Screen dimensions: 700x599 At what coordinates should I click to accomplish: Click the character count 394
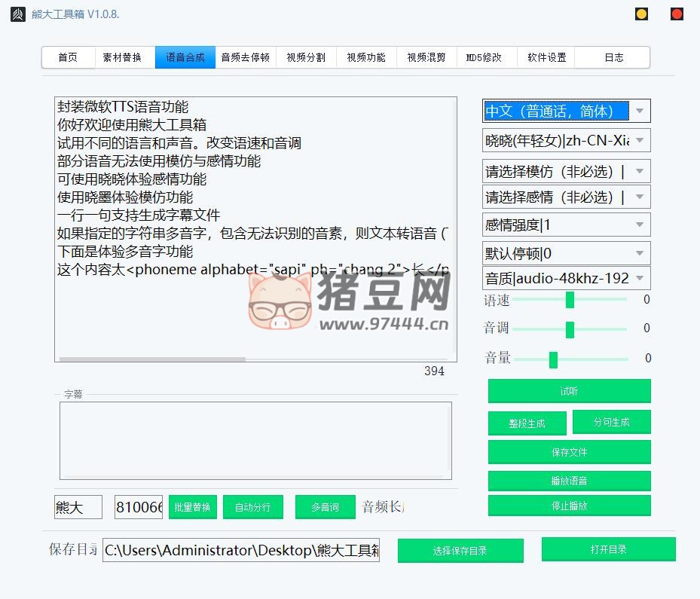click(434, 371)
